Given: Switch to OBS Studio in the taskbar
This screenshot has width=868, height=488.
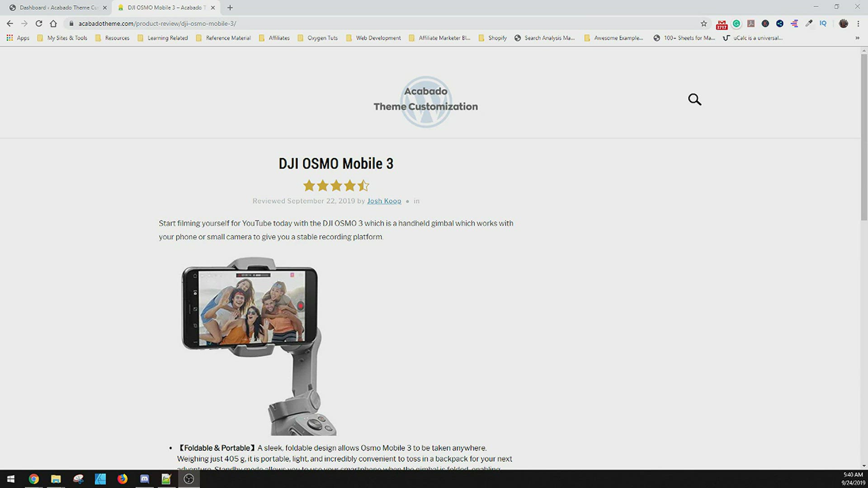Looking at the screenshot, I should 189,479.
